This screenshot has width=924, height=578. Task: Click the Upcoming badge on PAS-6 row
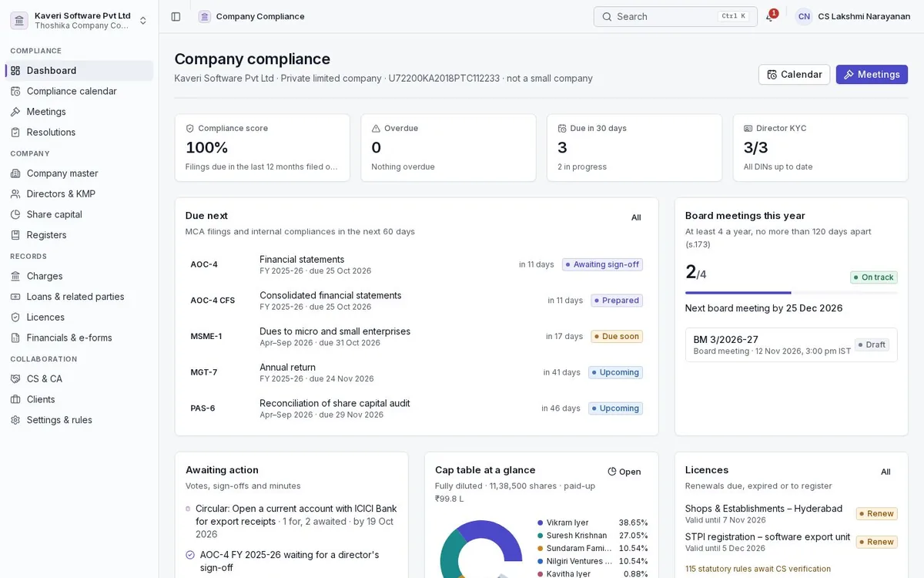[x=615, y=408]
